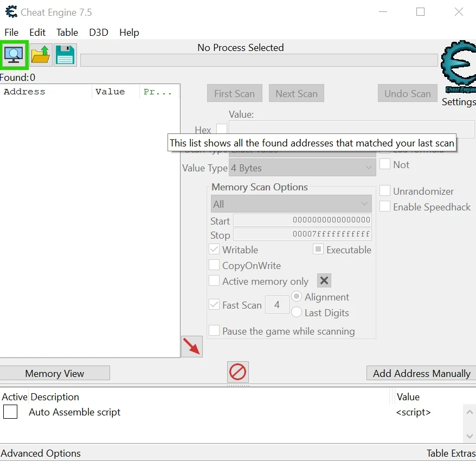Save table with the floppy disk icon

point(65,55)
